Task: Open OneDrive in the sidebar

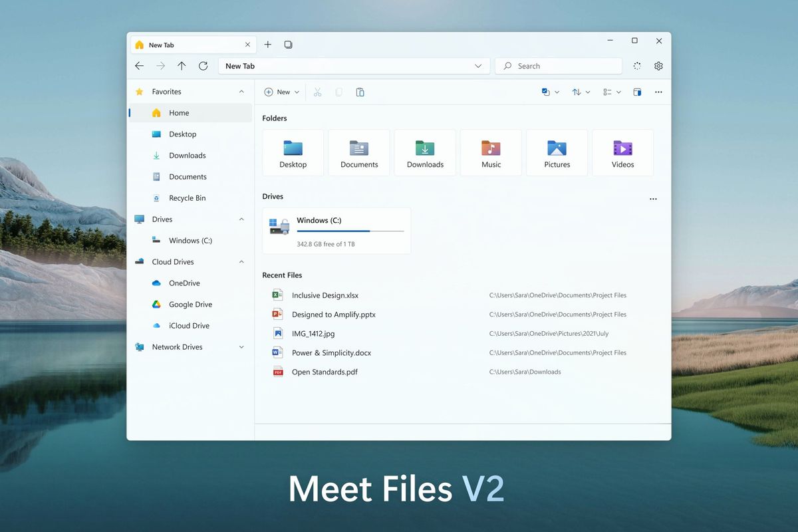Action: [x=191, y=283]
